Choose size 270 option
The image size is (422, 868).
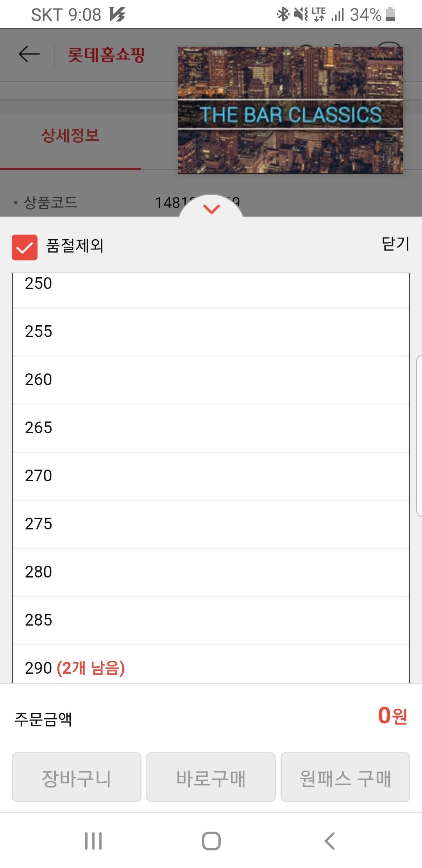[x=211, y=476]
